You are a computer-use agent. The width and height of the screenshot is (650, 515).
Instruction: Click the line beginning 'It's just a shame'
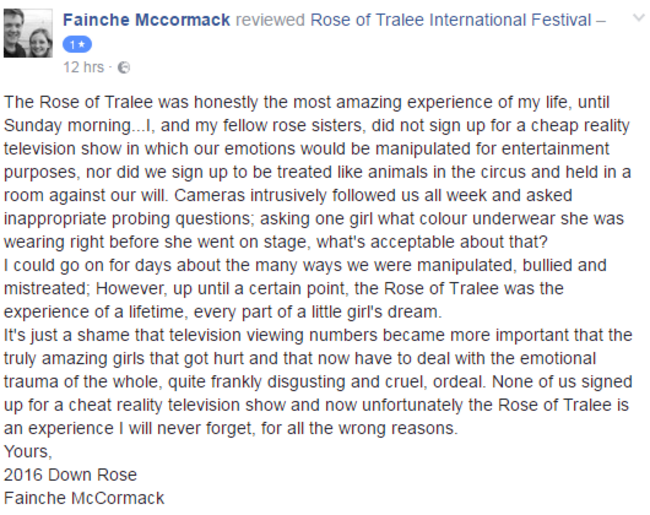click(x=318, y=335)
